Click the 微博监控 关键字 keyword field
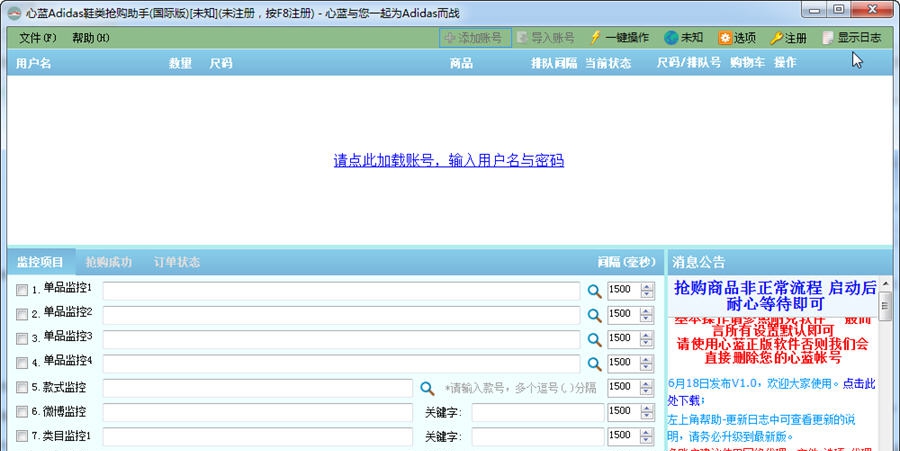The image size is (900, 451). tap(538, 413)
